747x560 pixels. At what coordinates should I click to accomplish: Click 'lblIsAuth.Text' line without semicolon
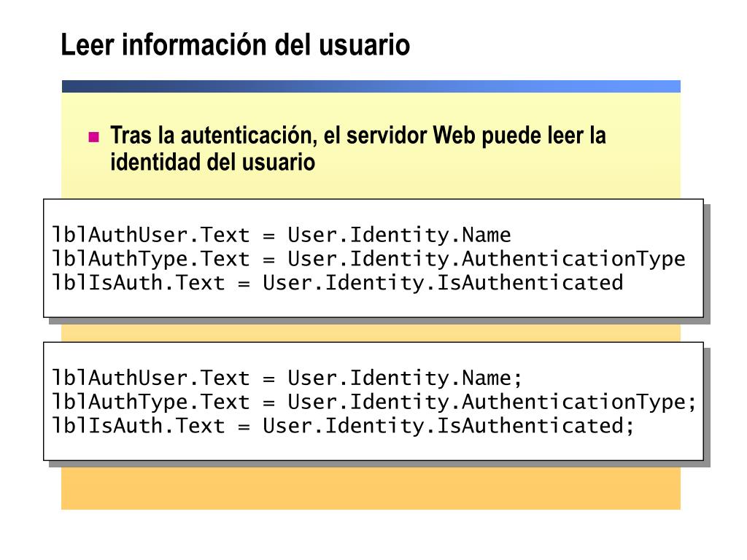[x=337, y=283]
